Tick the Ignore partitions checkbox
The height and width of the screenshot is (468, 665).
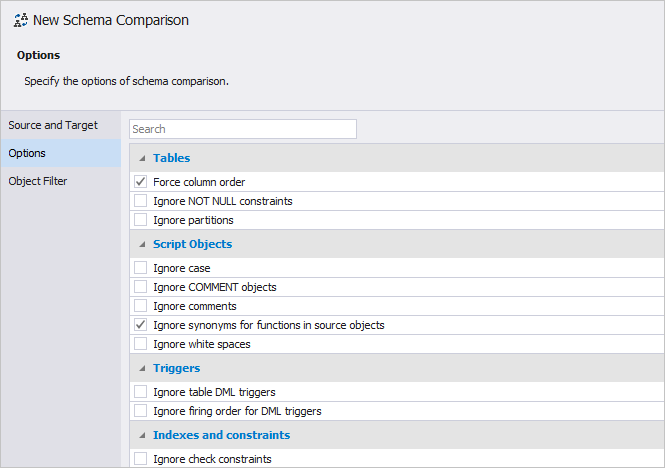pyautogui.click(x=140, y=220)
